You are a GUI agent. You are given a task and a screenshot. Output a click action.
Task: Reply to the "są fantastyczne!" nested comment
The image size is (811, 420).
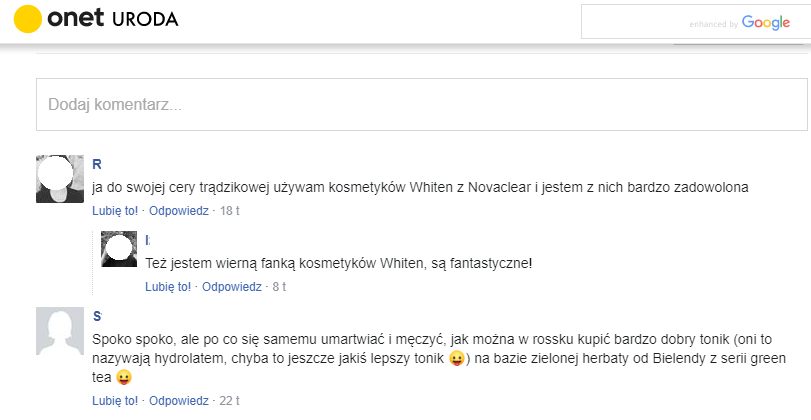coord(231,287)
